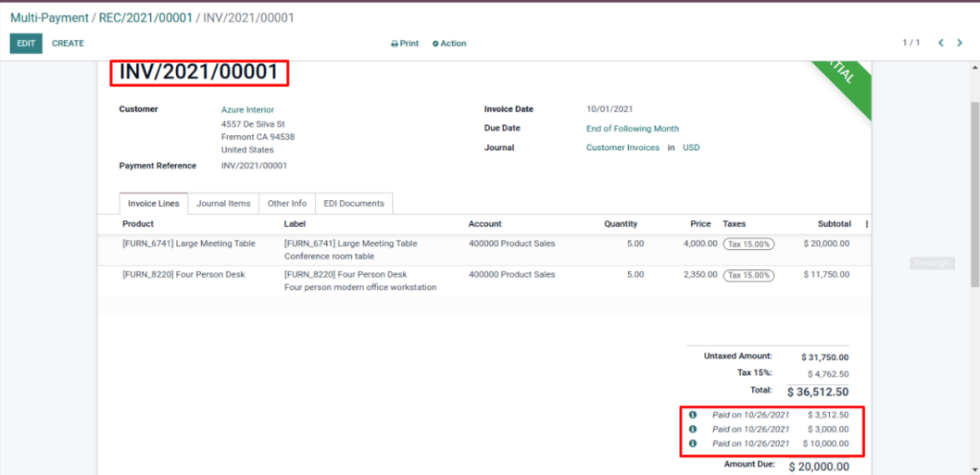The width and height of the screenshot is (980, 475).
Task: Click Amount Due $ 20,000.00 value
Action: pos(819,467)
